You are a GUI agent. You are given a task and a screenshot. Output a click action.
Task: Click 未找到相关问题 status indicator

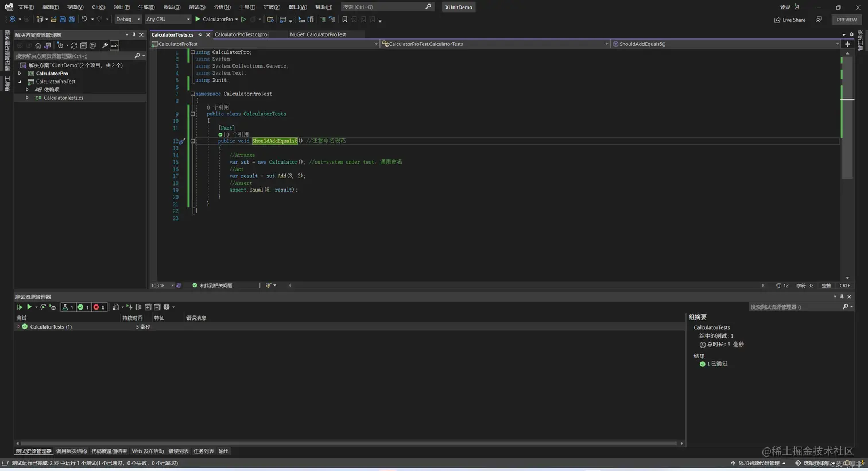point(212,285)
